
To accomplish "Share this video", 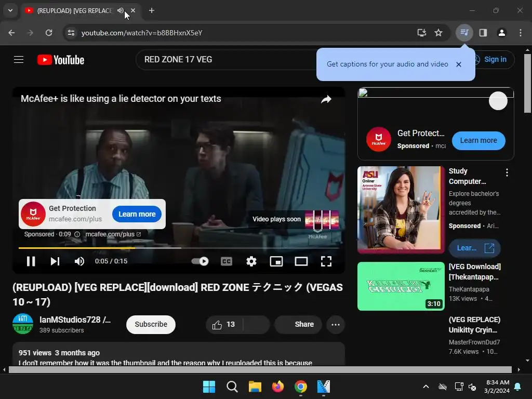I will click(x=298, y=325).
